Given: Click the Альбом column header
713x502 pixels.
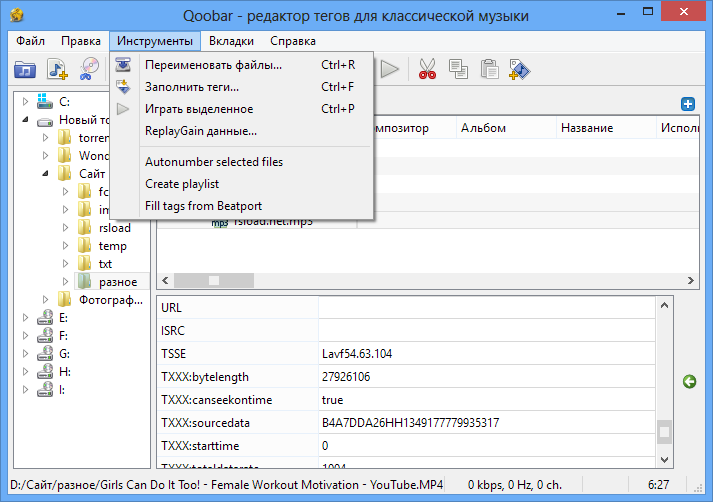Looking at the screenshot, I should click(x=506, y=128).
